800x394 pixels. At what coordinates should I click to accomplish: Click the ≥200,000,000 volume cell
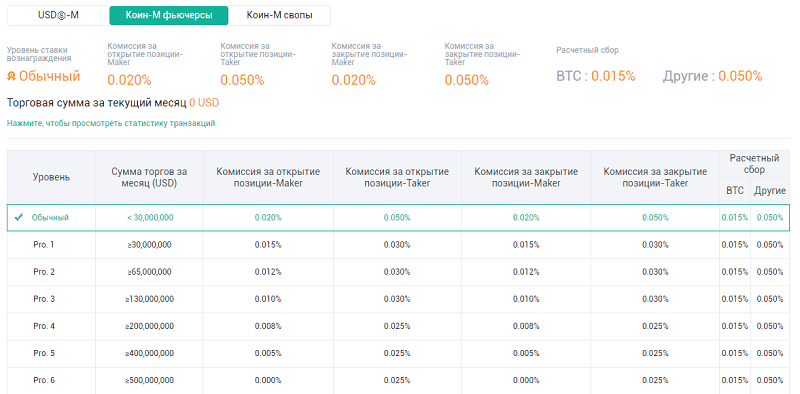tap(149, 326)
